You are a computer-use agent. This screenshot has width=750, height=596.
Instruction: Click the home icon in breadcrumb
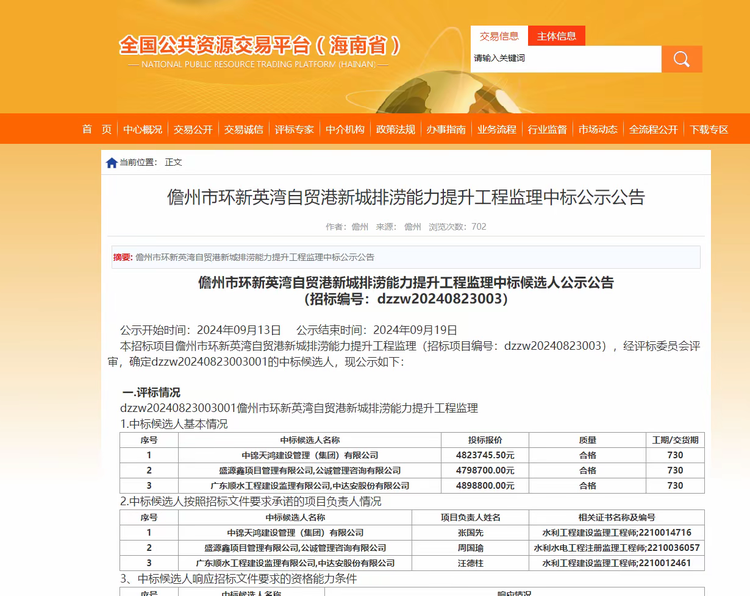[x=111, y=163]
